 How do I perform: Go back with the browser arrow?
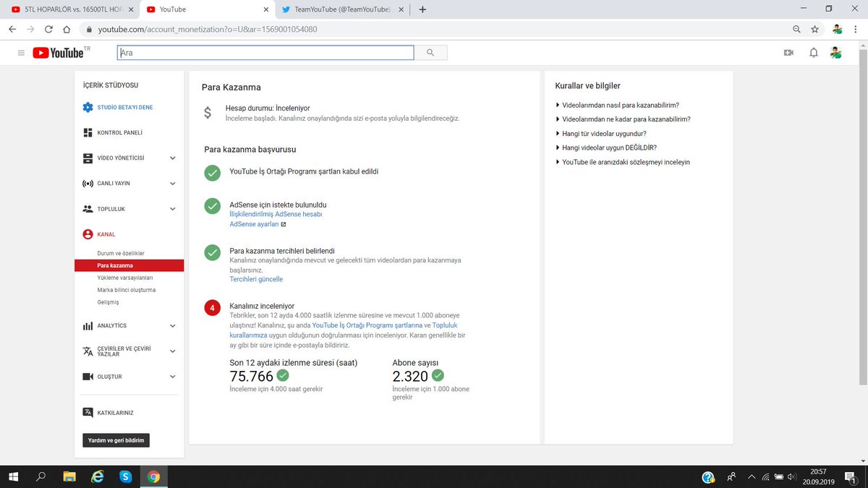[x=12, y=30]
